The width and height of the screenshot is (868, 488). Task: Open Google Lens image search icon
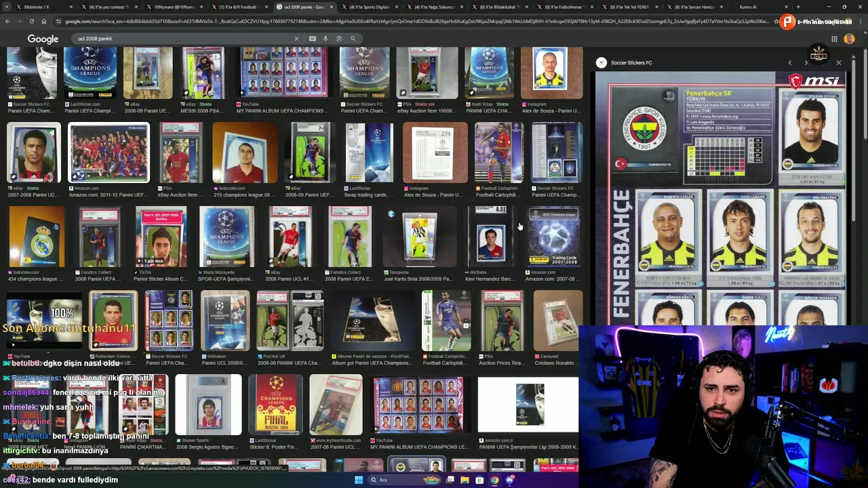[339, 39]
